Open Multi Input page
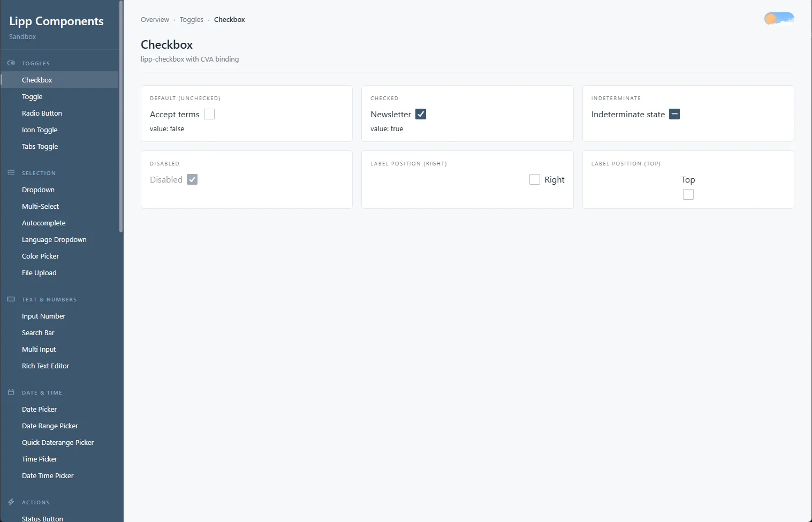The height and width of the screenshot is (522, 812). point(59,349)
